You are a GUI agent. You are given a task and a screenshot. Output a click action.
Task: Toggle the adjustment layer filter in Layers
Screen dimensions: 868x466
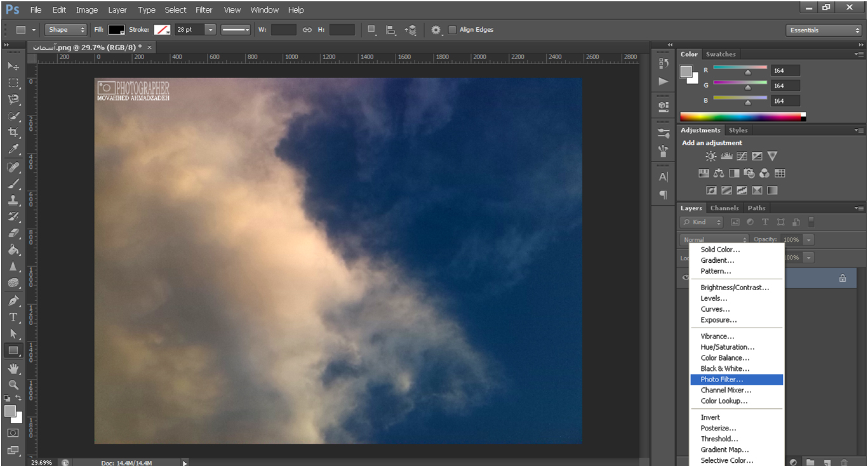[750, 222]
